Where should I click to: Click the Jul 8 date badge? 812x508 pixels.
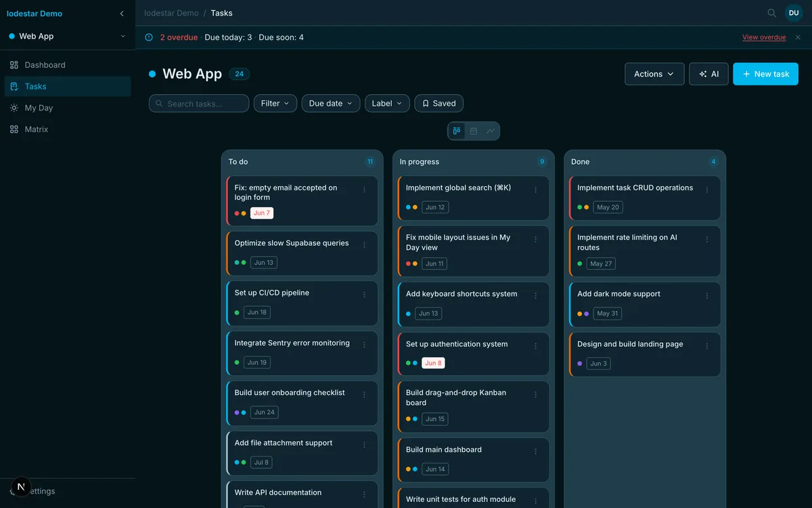(261, 463)
